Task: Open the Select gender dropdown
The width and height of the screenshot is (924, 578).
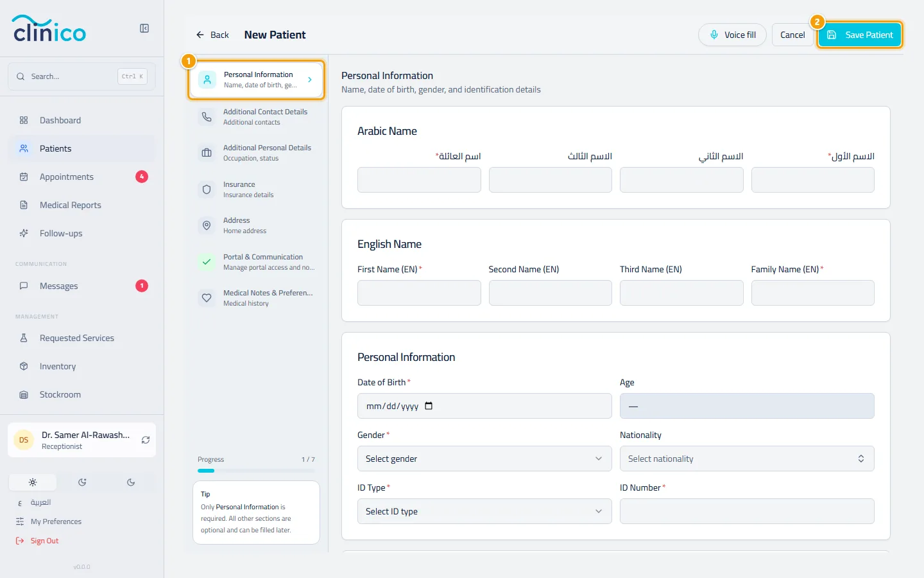Action: click(484, 459)
